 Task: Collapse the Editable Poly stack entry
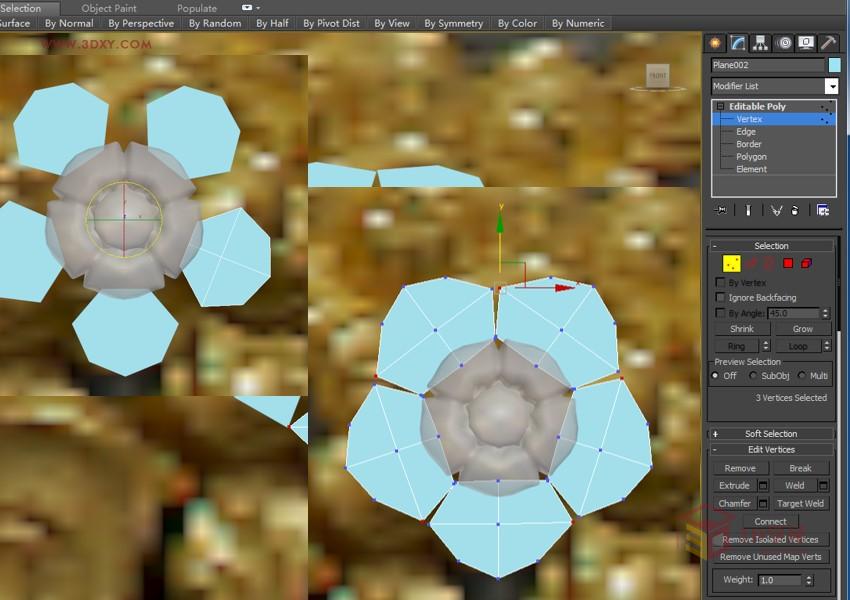pos(720,106)
